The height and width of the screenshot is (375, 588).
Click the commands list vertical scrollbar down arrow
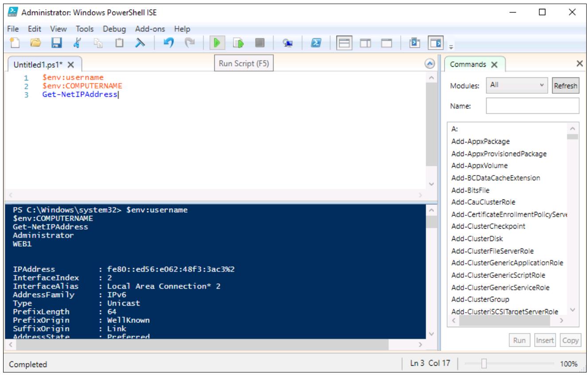(x=573, y=310)
